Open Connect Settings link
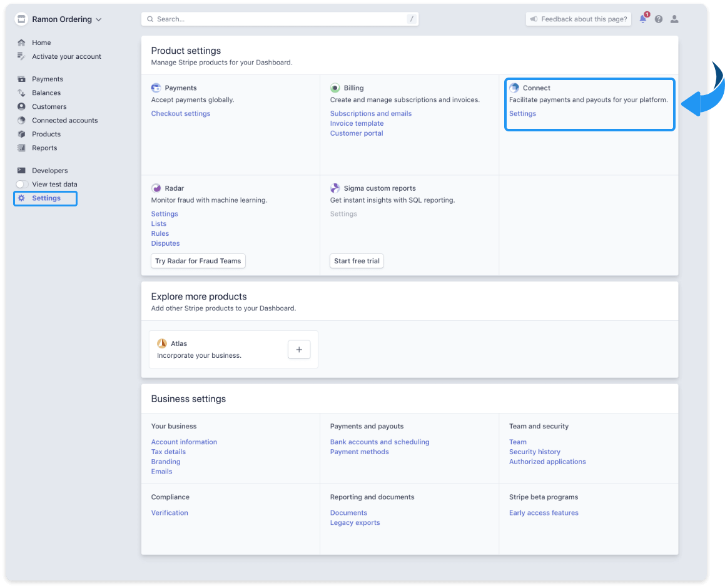This screenshot has width=725, height=588. (x=522, y=113)
